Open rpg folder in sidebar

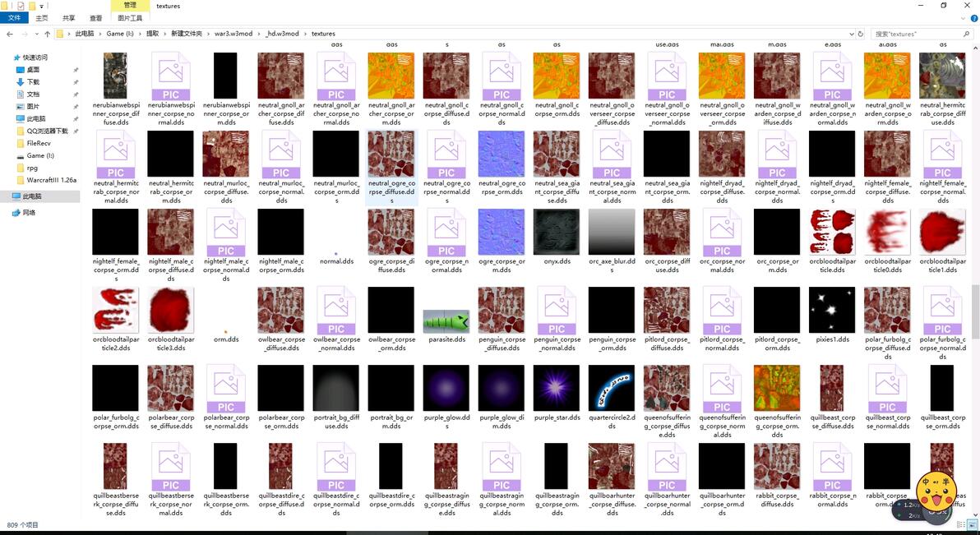point(32,168)
